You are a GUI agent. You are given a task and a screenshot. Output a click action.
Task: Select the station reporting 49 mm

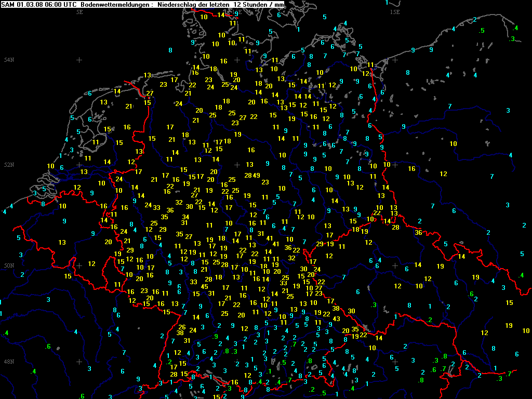coord(257,176)
